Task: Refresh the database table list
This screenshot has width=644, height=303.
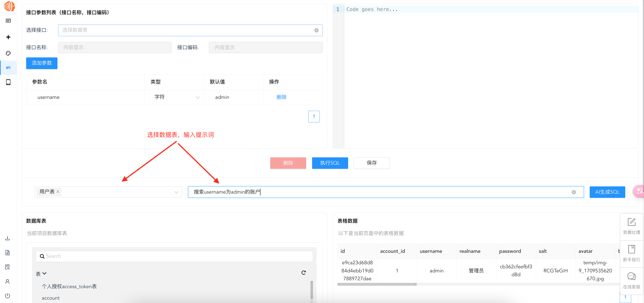Action: [304, 273]
